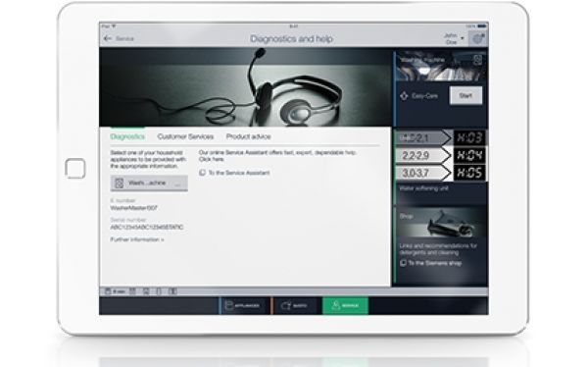
Task: Expand Further information link
Action: [137, 239]
